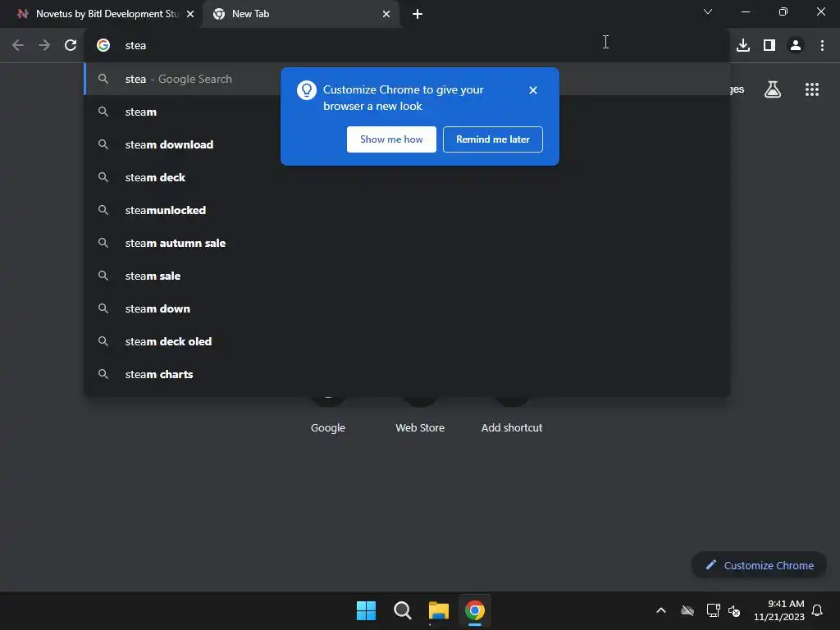The width and height of the screenshot is (840, 630).
Task: Click the OneDrive cloud tray icon
Action: [687, 610]
